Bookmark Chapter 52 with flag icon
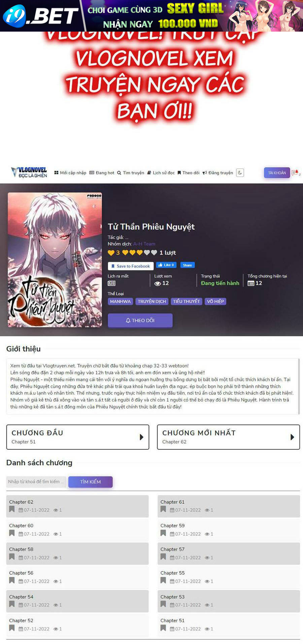Screen dimensions: 303x644 point(12,628)
